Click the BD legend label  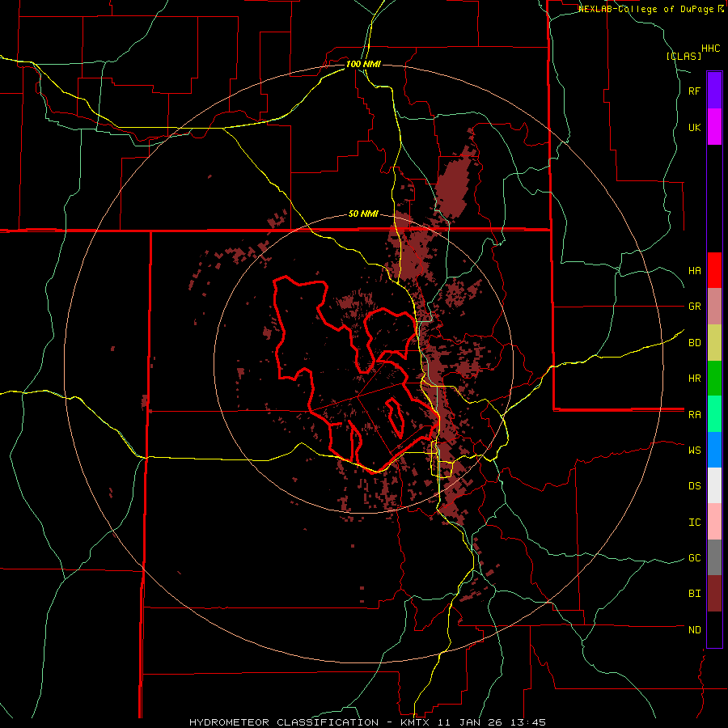pyautogui.click(x=695, y=343)
